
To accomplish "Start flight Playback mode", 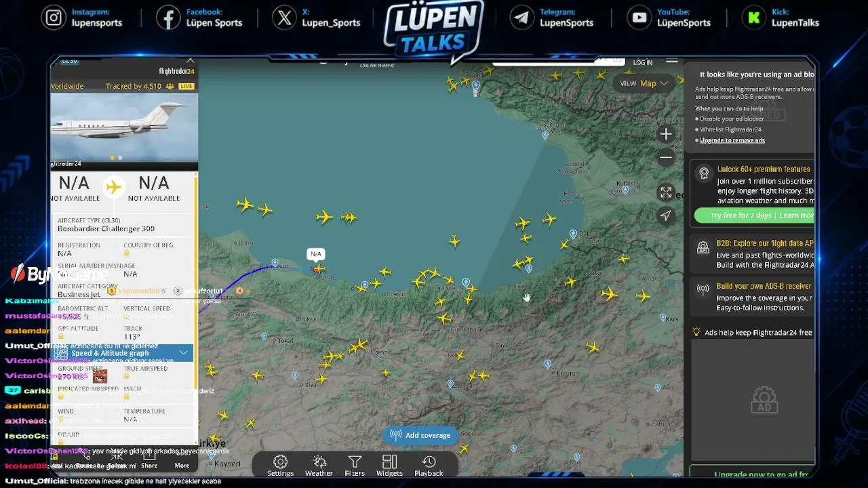I will (x=429, y=465).
